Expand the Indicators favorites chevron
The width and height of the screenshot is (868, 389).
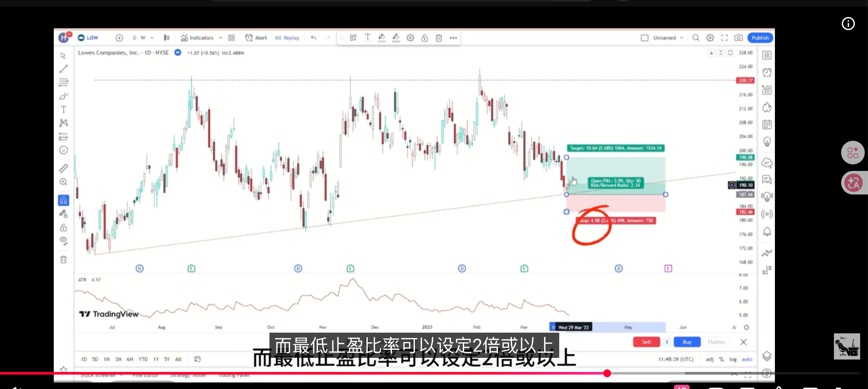click(220, 38)
